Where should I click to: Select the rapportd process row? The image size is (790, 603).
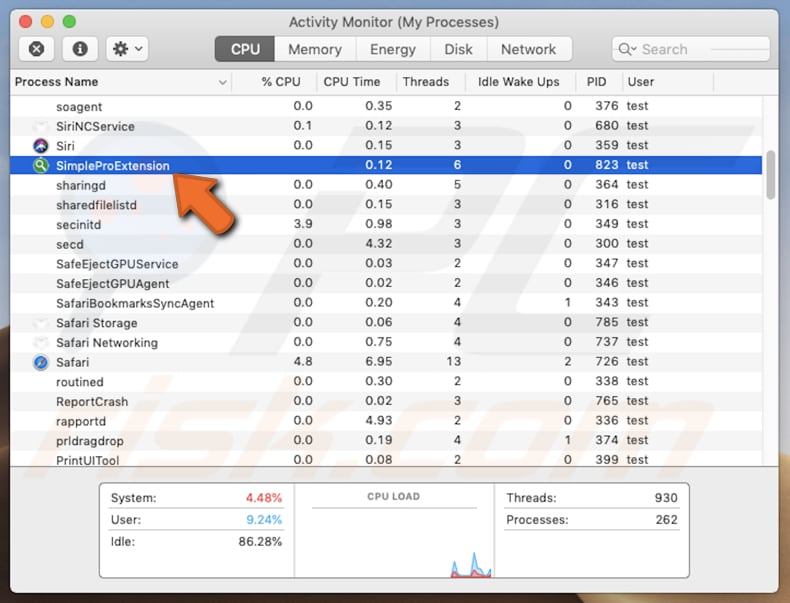(386, 421)
